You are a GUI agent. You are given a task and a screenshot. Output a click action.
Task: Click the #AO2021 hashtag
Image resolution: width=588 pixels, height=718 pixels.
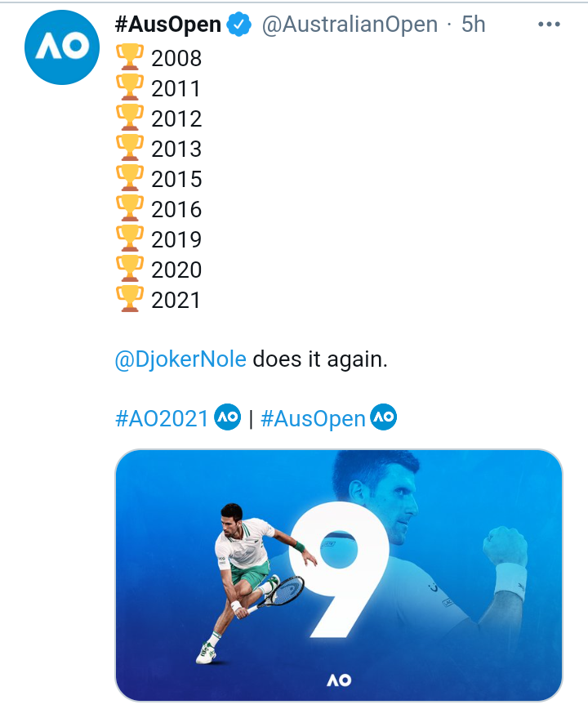click(163, 419)
